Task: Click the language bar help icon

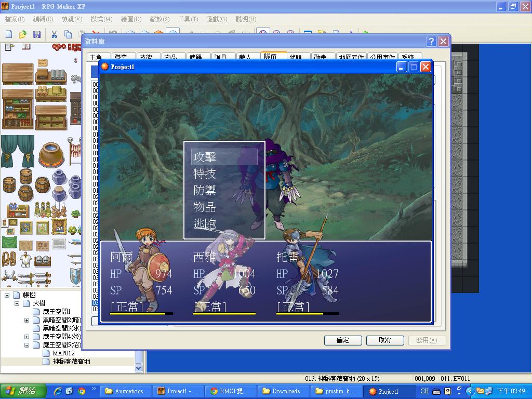Action: [x=447, y=391]
